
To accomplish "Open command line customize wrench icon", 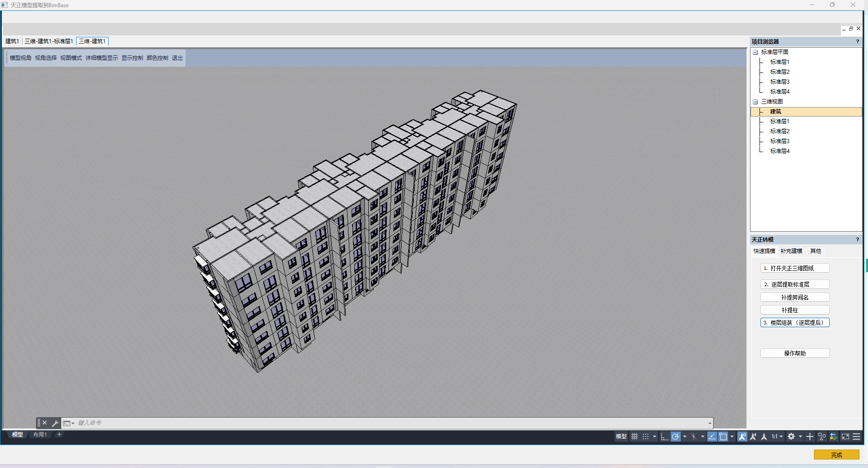I will [55, 423].
